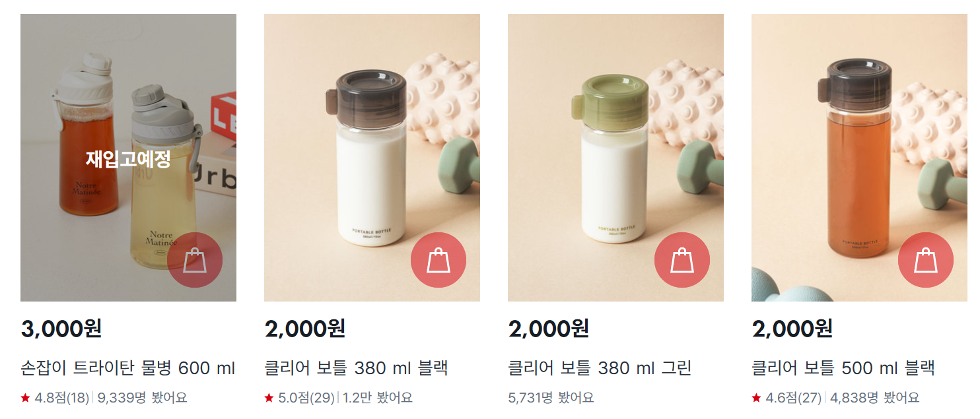
Task: Open the 클리어 보틀 380 ml 블랙 title link
Action: pos(357,368)
